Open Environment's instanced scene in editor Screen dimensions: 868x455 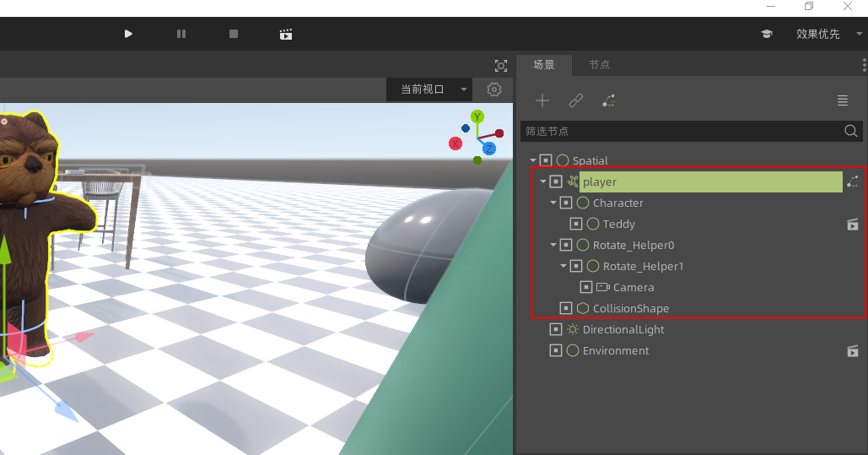pos(853,350)
